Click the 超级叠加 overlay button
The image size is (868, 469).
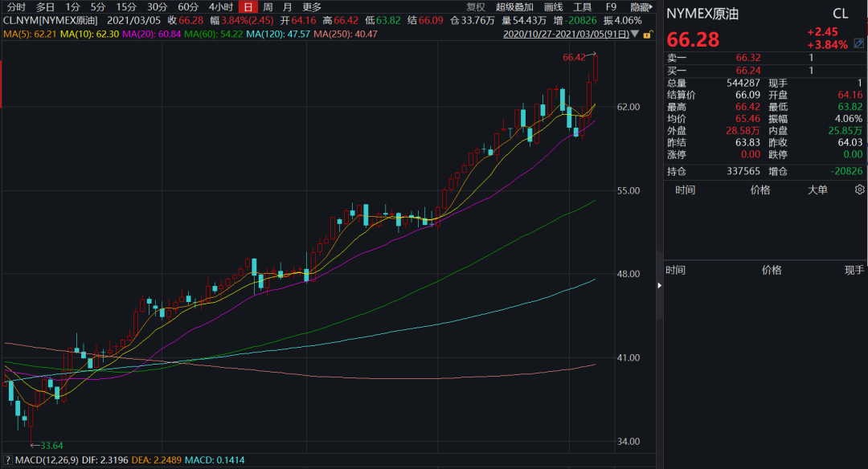pos(515,6)
